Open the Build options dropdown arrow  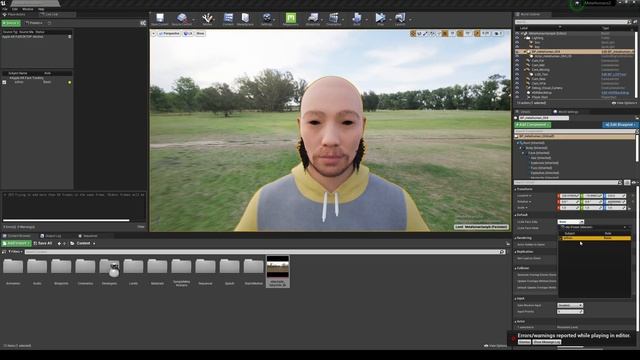[367, 19]
